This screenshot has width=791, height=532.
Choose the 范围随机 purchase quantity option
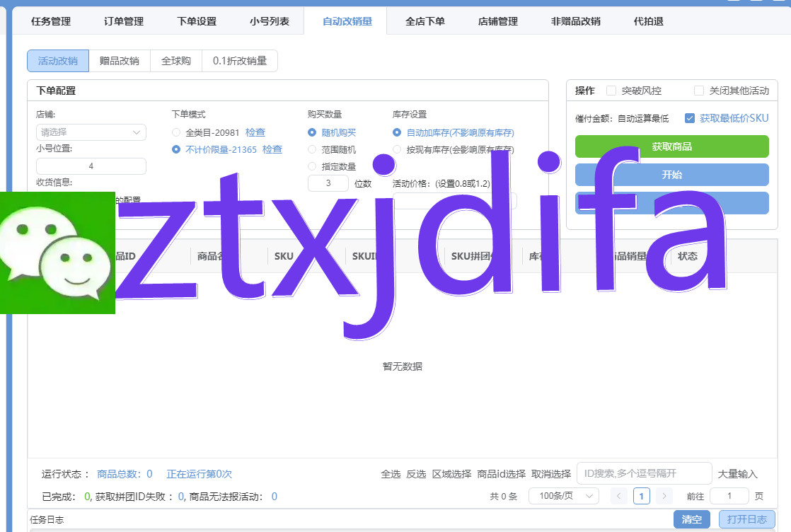(312, 149)
